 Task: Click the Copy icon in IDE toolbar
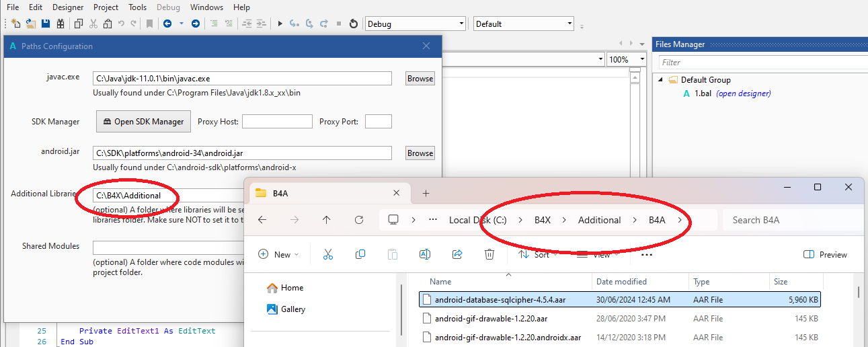point(79,24)
